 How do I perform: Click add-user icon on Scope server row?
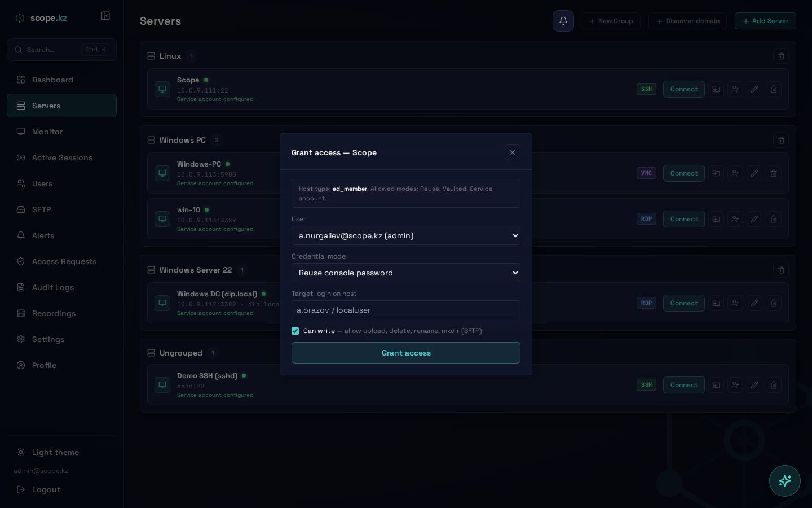pos(735,89)
